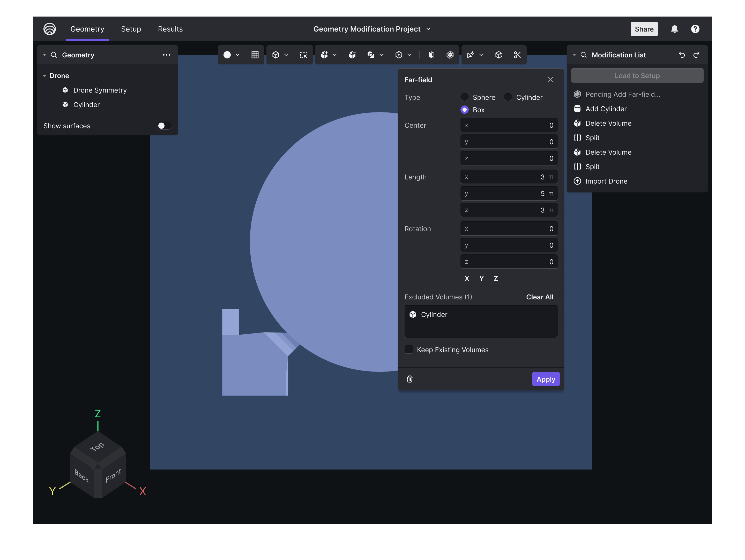Image resolution: width=745 pixels, height=560 pixels.
Task: Select the cube view tool
Action: (x=275, y=55)
